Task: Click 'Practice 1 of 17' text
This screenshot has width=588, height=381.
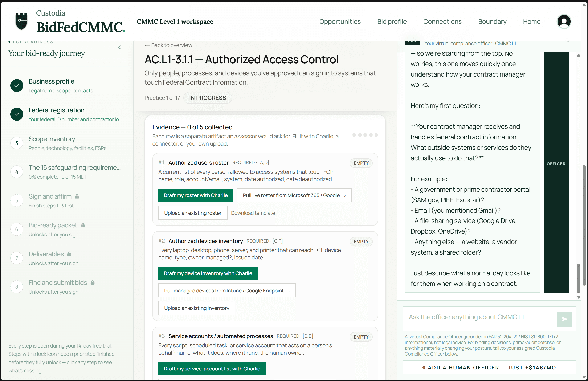Action: [x=162, y=98]
